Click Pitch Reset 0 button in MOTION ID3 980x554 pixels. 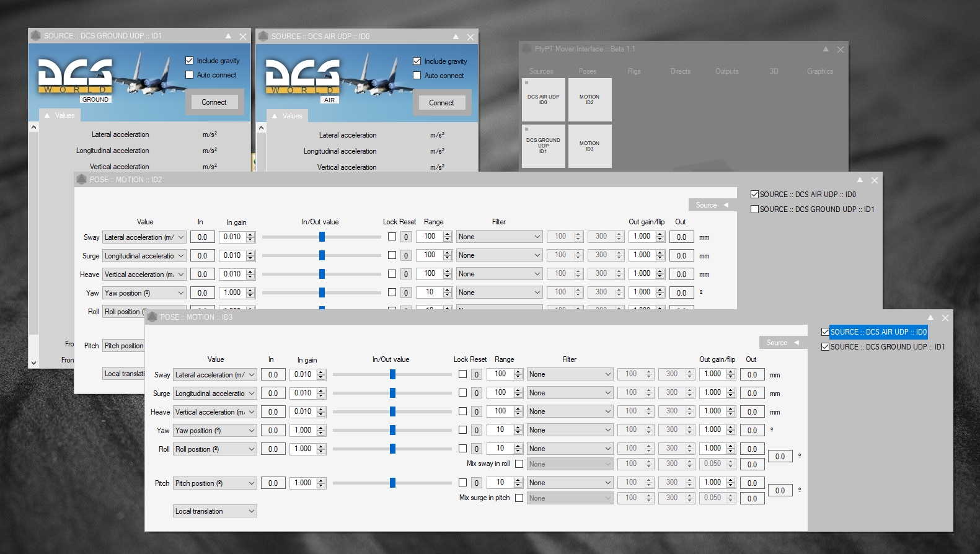click(x=477, y=483)
